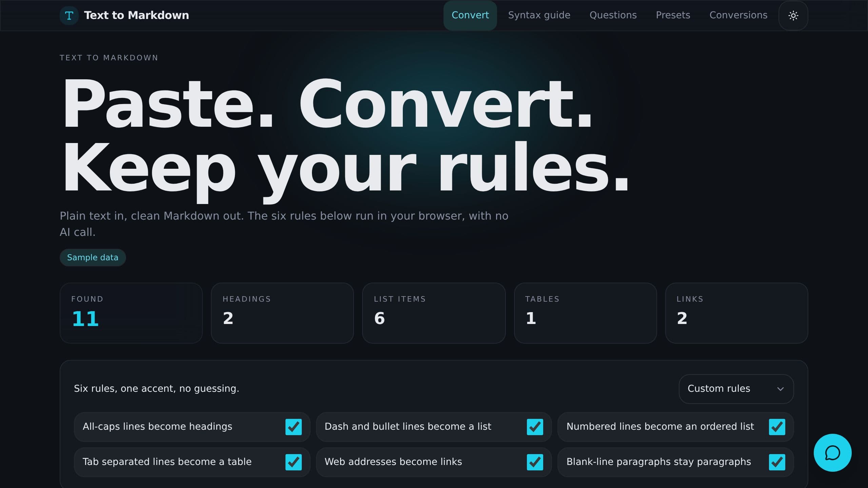
Task: Select the Found 11 stat card
Action: 131,313
